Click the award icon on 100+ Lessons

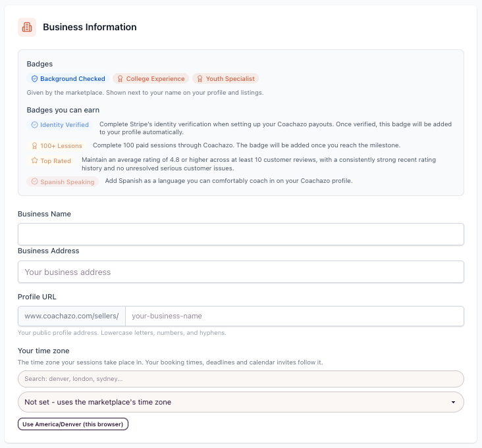tap(34, 145)
